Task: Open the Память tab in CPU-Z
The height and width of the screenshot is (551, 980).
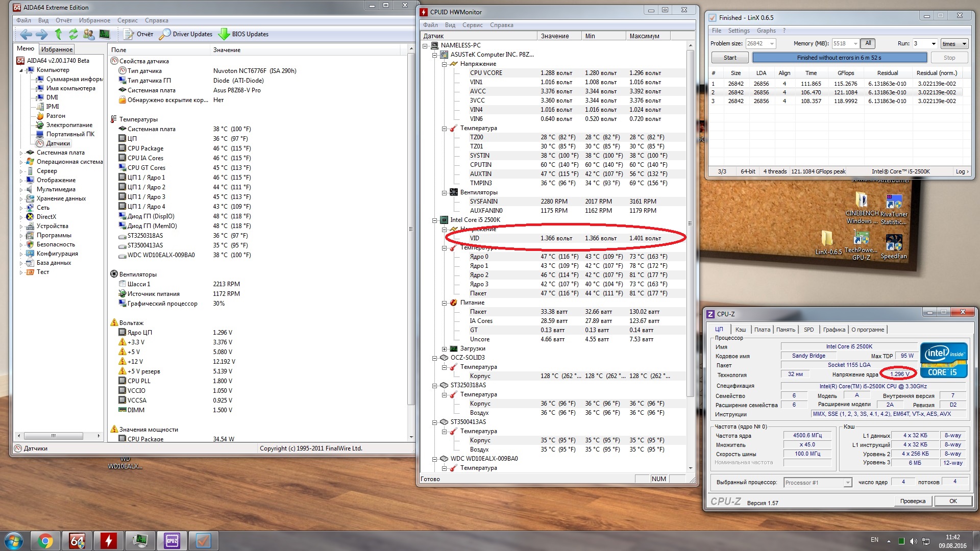Action: tap(785, 330)
